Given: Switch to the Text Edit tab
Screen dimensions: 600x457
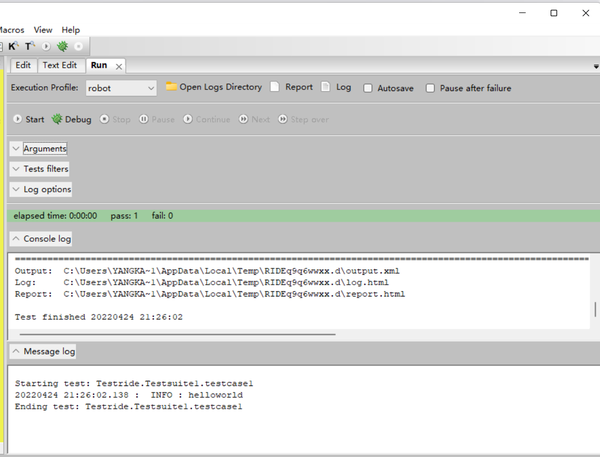Looking at the screenshot, I should point(60,65).
